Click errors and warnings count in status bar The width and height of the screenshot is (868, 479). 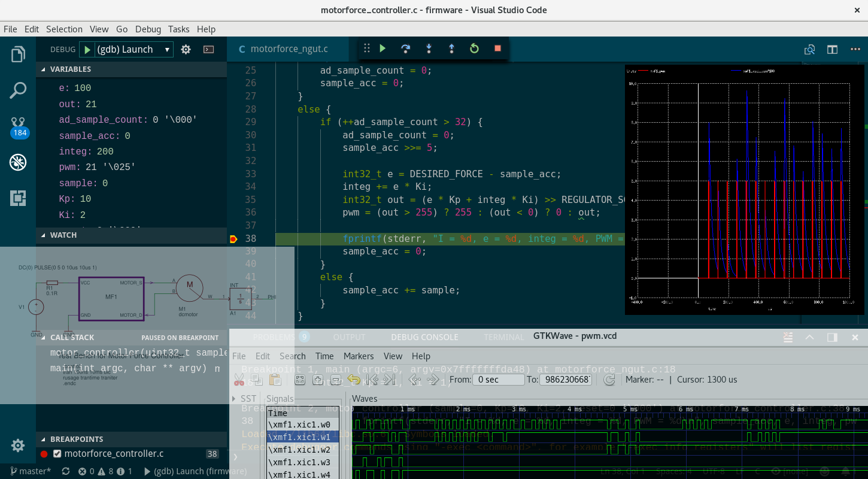[x=105, y=471]
